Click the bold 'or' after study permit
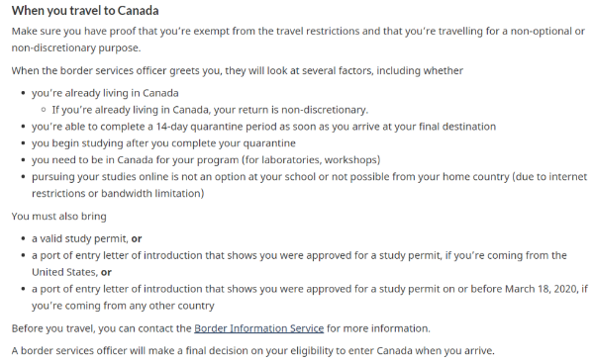This screenshot has width=594, height=364. click(137, 238)
